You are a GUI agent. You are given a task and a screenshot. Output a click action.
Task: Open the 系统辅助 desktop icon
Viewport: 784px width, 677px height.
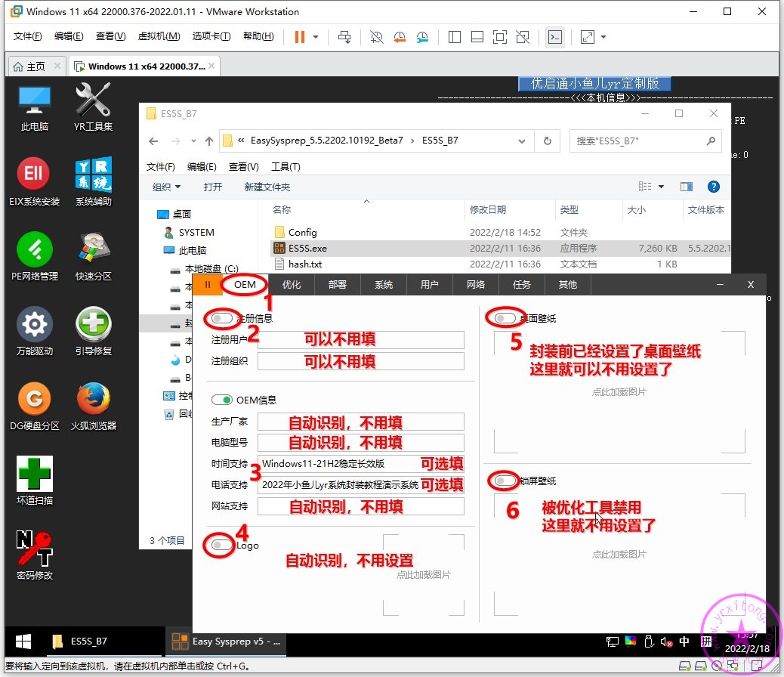pos(94,181)
